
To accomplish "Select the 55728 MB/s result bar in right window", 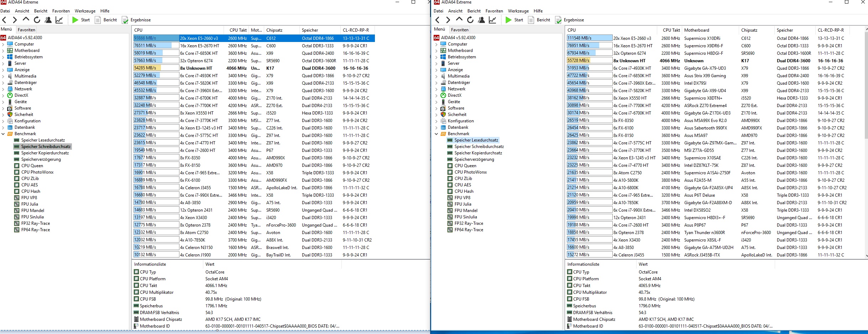I will tap(590, 60).
